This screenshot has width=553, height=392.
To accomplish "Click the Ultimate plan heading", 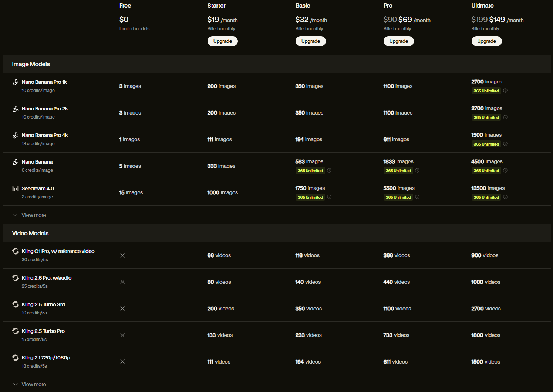I will [482, 6].
